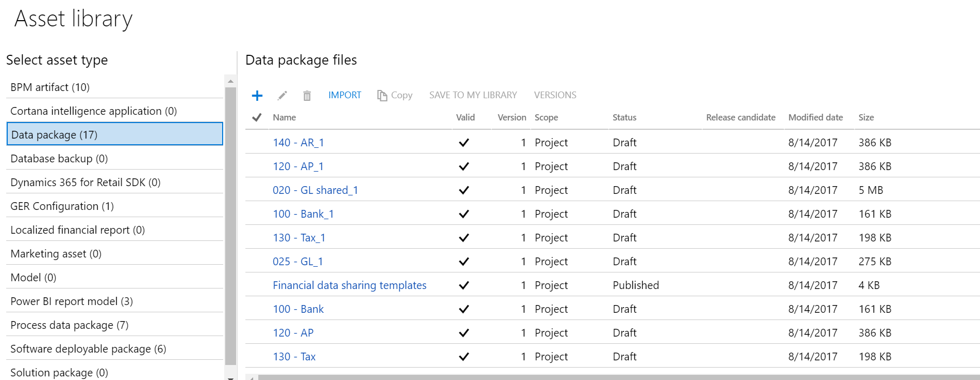Click the pencil edit icon
The width and height of the screenshot is (980, 380).
point(282,96)
